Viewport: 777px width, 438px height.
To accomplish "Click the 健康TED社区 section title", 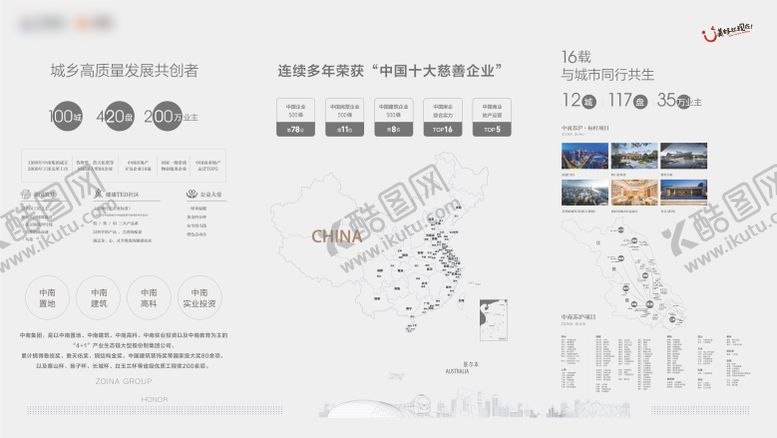I will click(122, 194).
